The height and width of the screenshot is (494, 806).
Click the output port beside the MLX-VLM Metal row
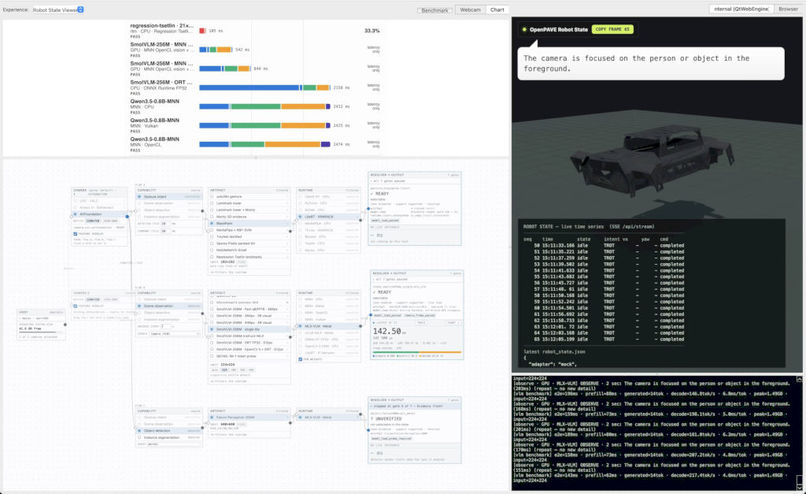point(360,326)
